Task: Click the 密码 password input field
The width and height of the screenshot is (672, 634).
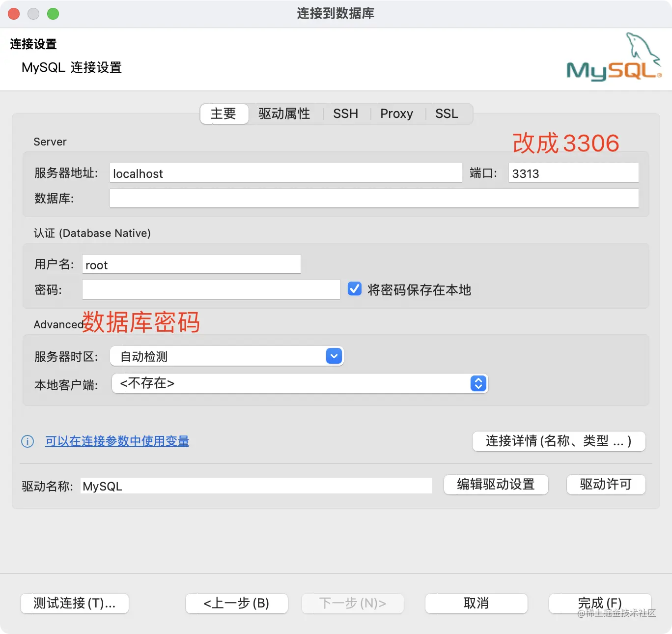Action: click(x=211, y=289)
